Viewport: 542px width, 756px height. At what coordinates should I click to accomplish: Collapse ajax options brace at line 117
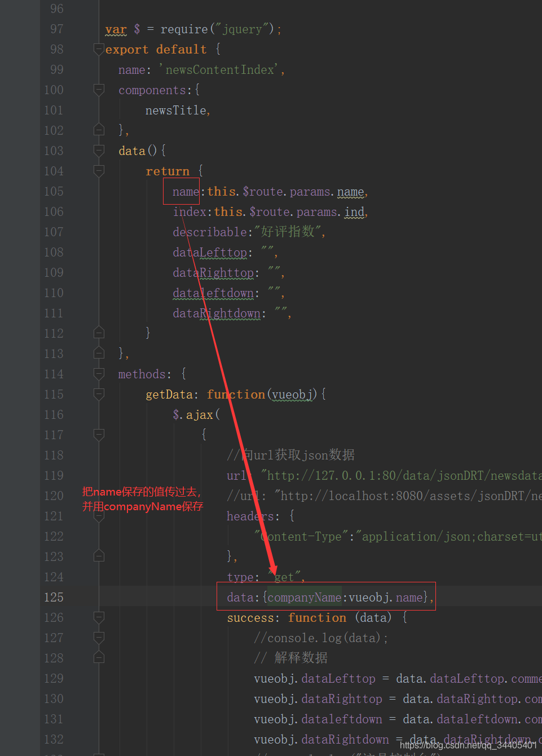(99, 435)
